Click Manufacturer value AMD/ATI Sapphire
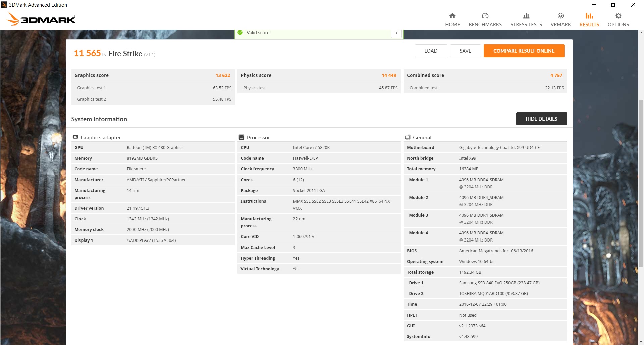The width and height of the screenshot is (644, 345). coord(156,180)
